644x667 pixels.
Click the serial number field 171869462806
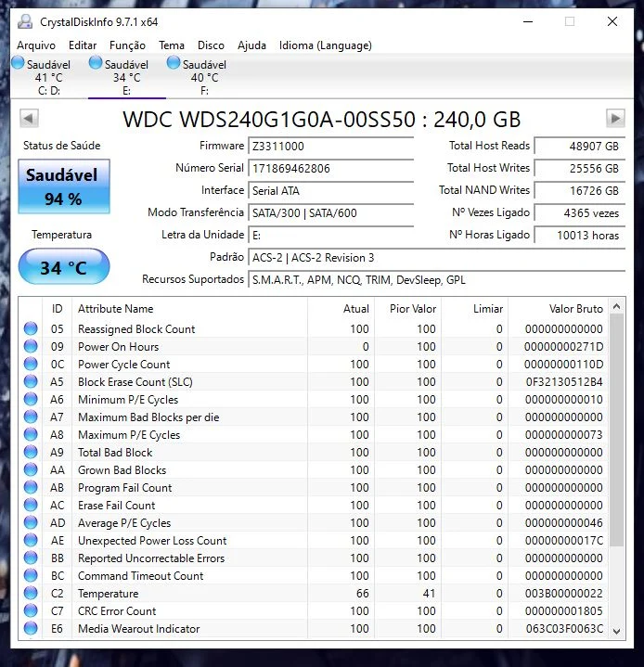[330, 169]
